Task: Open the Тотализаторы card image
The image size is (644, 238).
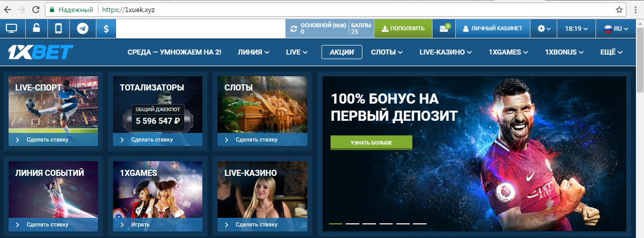Action: [x=157, y=105]
